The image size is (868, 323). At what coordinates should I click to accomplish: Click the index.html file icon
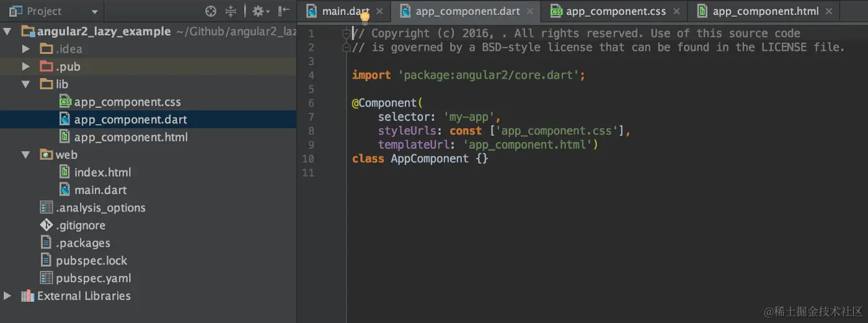(x=64, y=172)
